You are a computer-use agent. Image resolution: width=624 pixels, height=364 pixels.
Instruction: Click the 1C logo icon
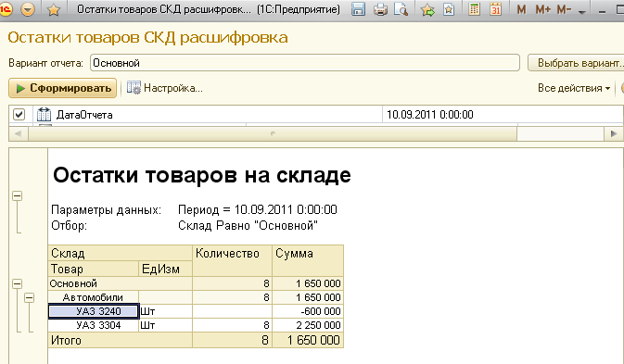[6, 9]
